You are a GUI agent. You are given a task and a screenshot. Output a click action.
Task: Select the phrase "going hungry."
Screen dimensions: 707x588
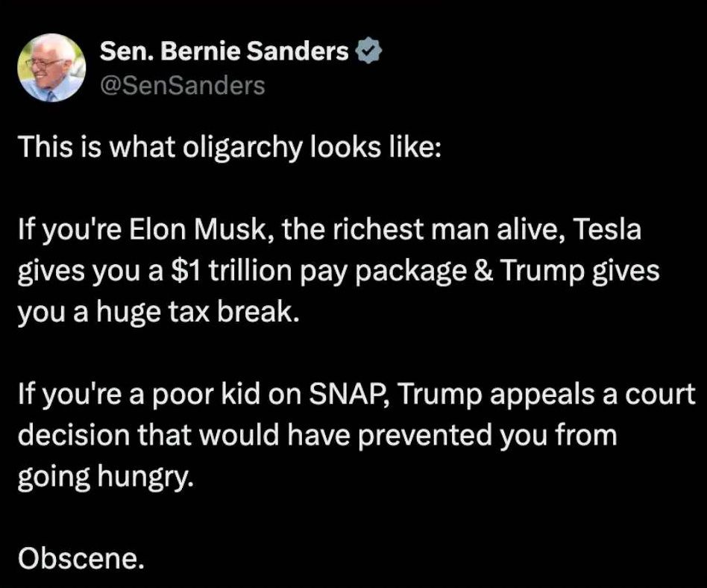tap(105, 478)
